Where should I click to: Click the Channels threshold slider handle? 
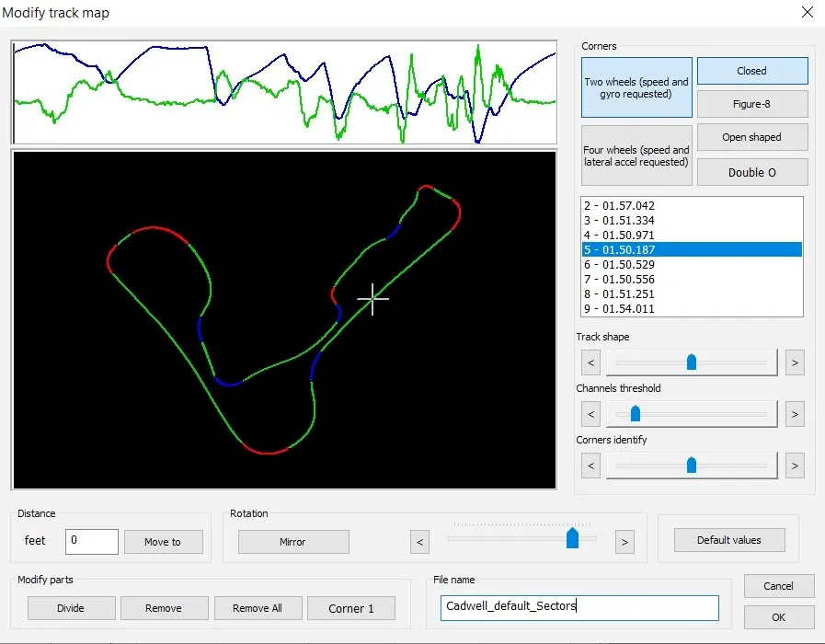635,414
